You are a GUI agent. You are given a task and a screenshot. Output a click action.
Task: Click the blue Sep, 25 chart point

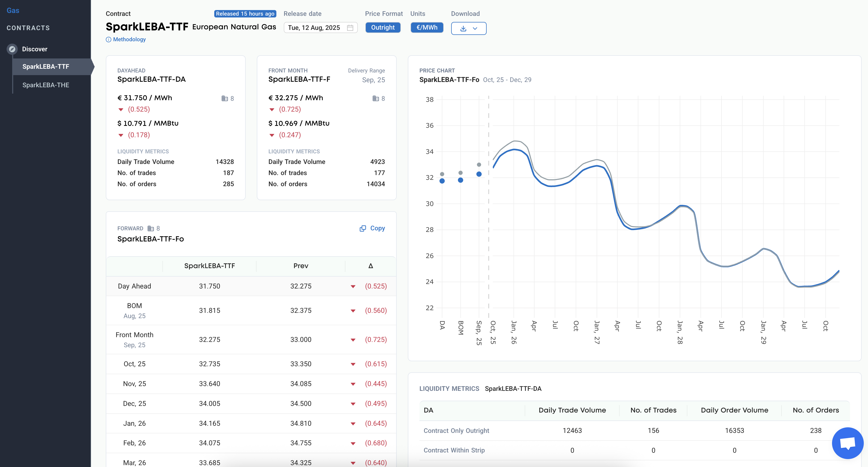tap(479, 174)
